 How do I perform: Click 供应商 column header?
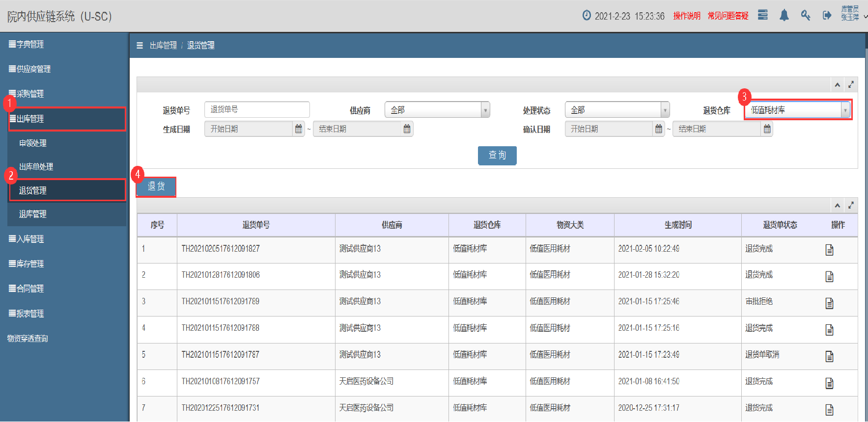click(x=392, y=225)
